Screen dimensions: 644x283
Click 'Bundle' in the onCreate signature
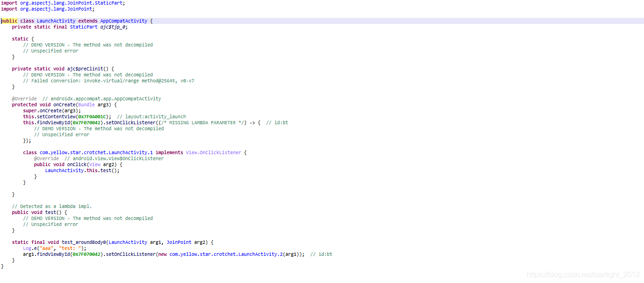click(x=87, y=104)
